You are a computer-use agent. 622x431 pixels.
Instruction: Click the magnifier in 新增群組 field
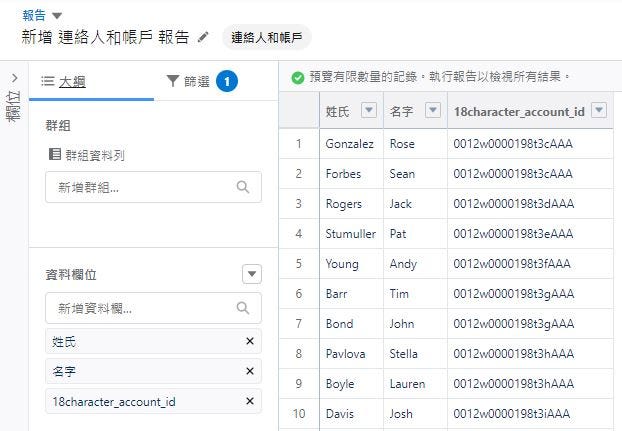point(243,187)
